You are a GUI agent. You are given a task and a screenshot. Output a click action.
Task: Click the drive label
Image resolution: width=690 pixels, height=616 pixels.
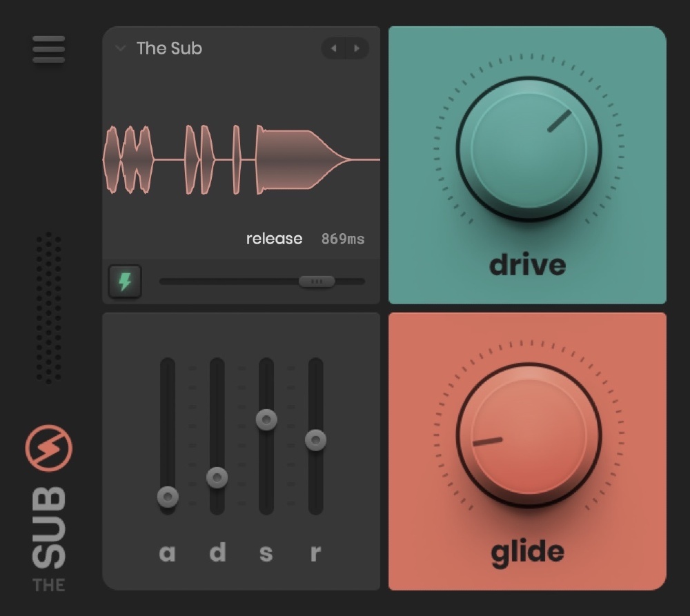526,265
